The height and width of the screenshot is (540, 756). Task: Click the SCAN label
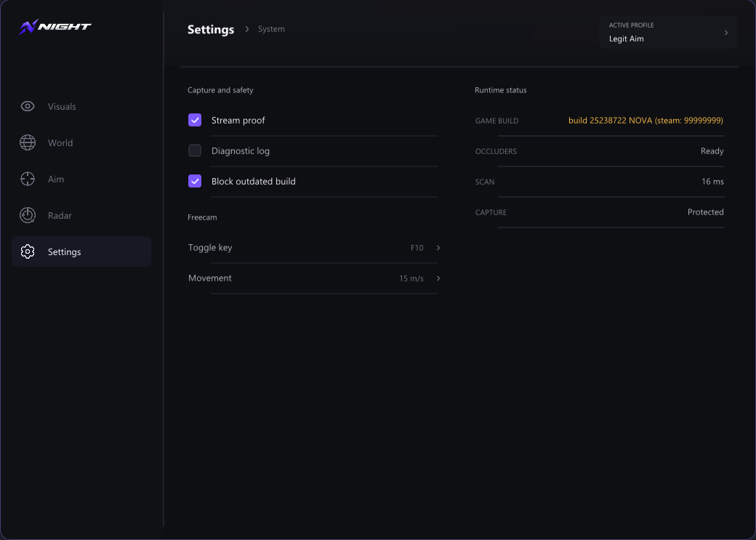(x=485, y=182)
